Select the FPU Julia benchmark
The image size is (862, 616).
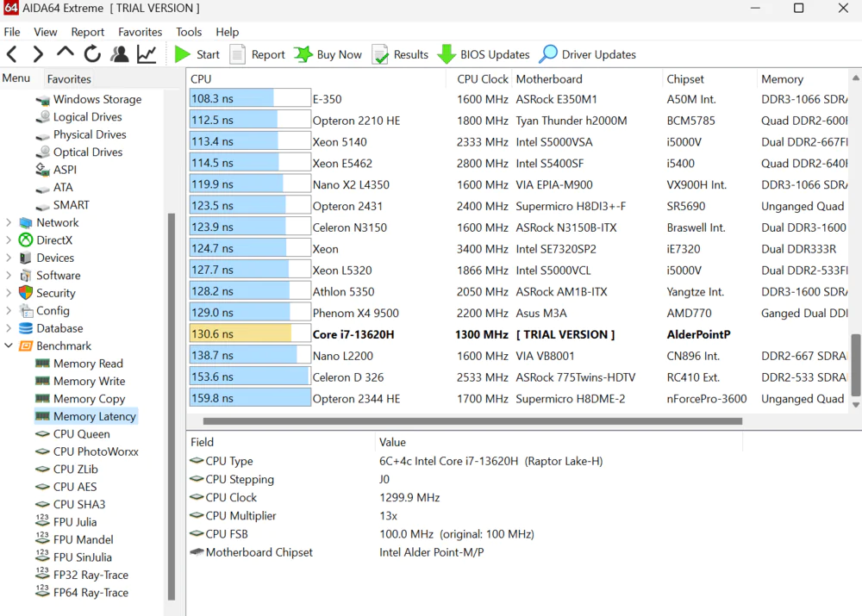[x=66, y=522]
